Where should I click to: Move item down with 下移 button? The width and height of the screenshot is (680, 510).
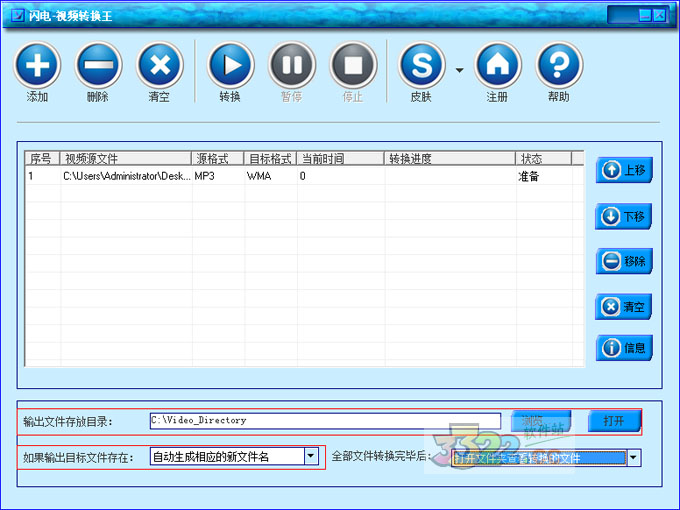click(624, 216)
